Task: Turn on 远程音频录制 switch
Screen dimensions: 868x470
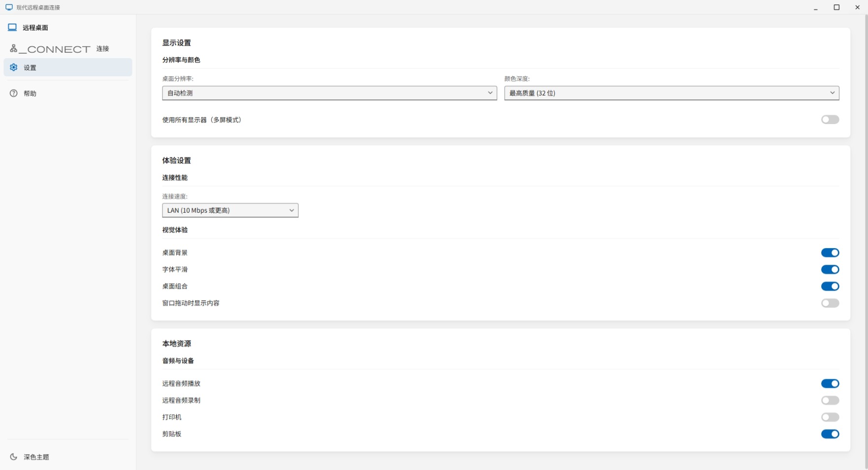Action: pyautogui.click(x=830, y=400)
